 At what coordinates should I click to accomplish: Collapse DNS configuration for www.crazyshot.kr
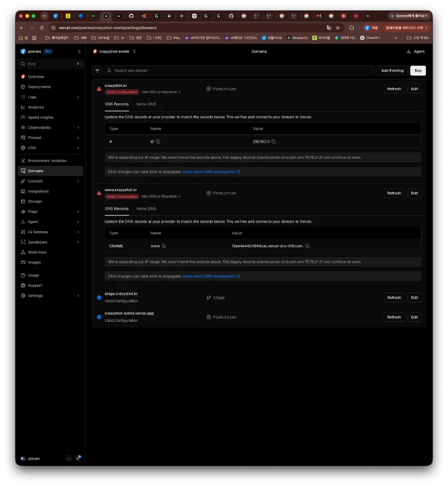[x=161, y=197]
